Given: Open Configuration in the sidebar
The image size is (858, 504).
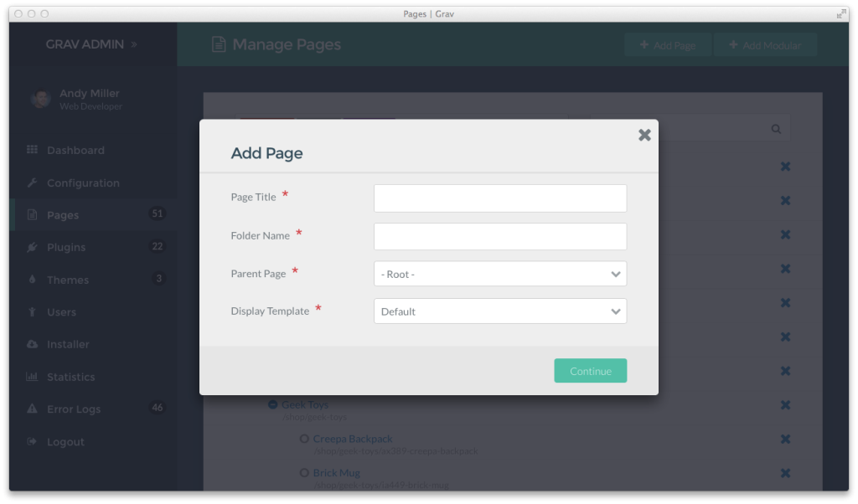Looking at the screenshot, I should coord(83,183).
